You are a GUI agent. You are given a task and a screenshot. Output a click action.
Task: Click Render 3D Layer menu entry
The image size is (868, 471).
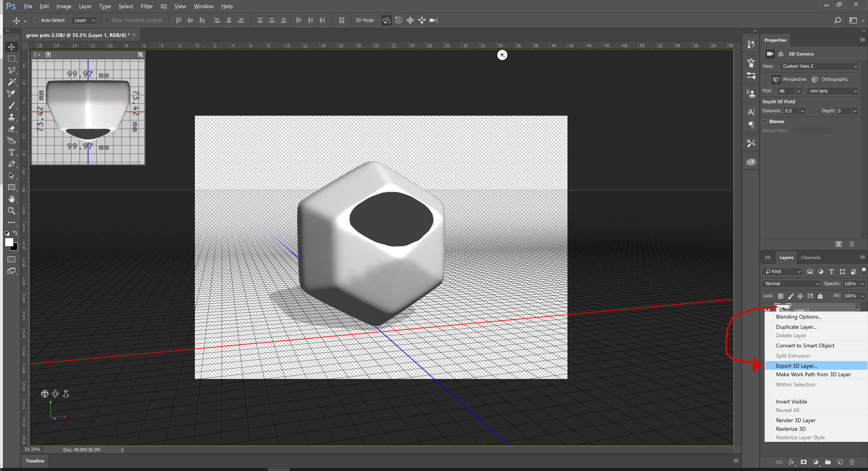795,420
